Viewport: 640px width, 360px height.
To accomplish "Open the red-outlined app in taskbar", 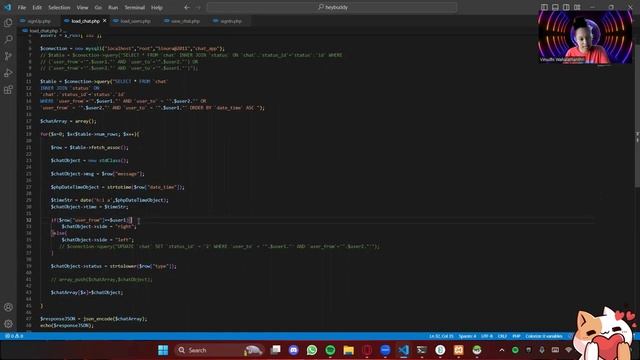I will (x=367, y=350).
